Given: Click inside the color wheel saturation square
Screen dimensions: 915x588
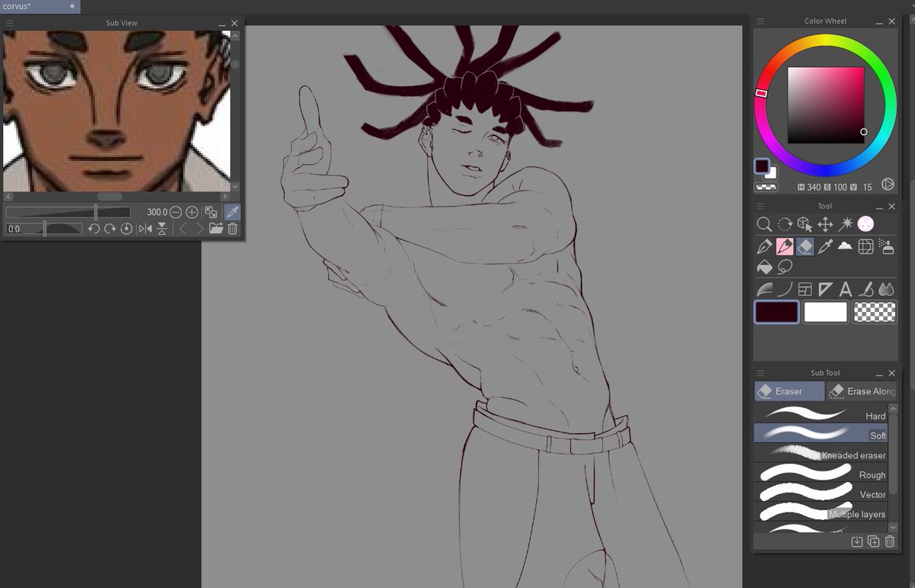Looking at the screenshot, I should 826,105.
